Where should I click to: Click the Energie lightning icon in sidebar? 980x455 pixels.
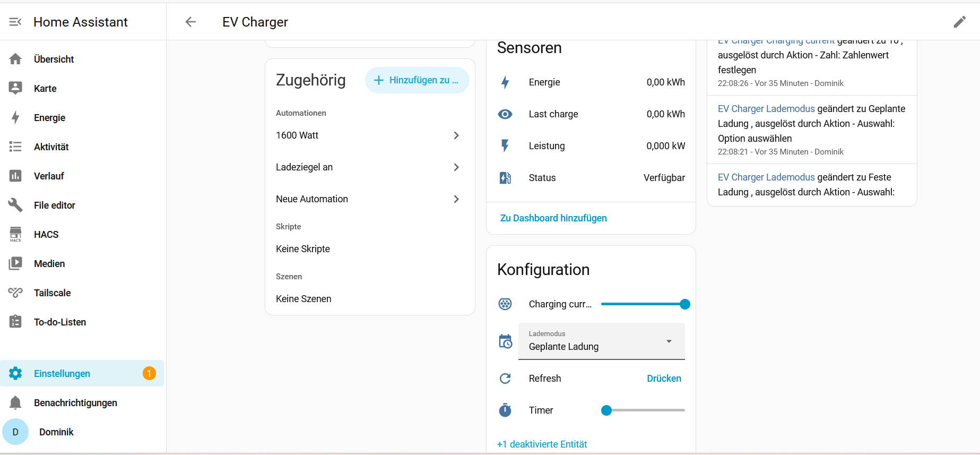point(15,117)
